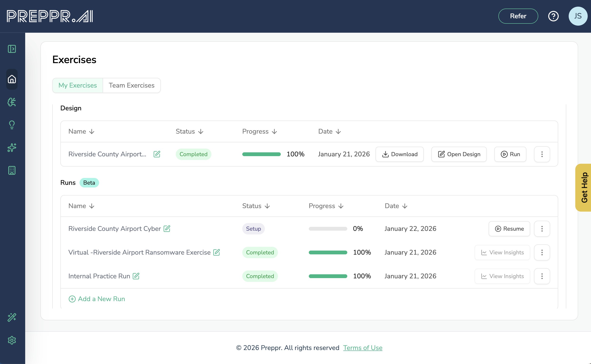Open the lightbulb ideas sidebar icon
Screen dimensions: 591x364
point(12,125)
